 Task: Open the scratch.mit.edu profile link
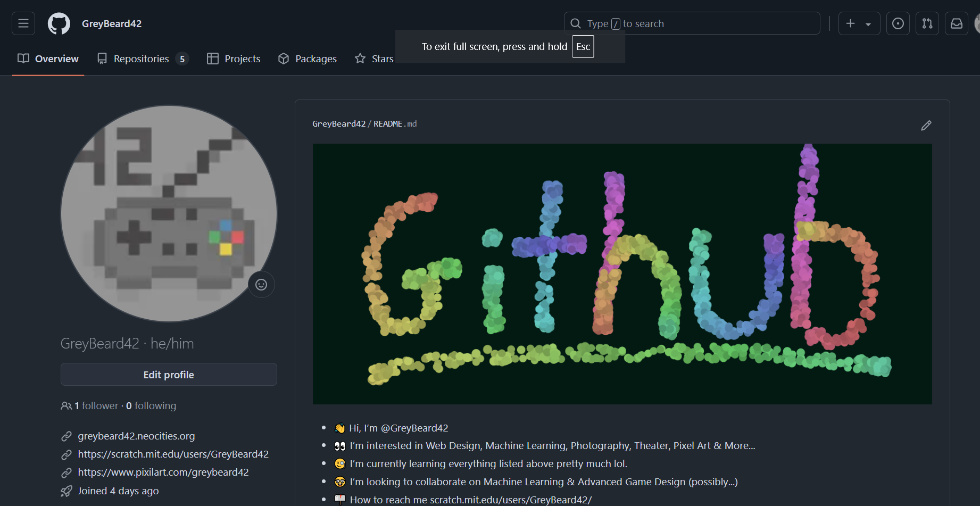173,454
